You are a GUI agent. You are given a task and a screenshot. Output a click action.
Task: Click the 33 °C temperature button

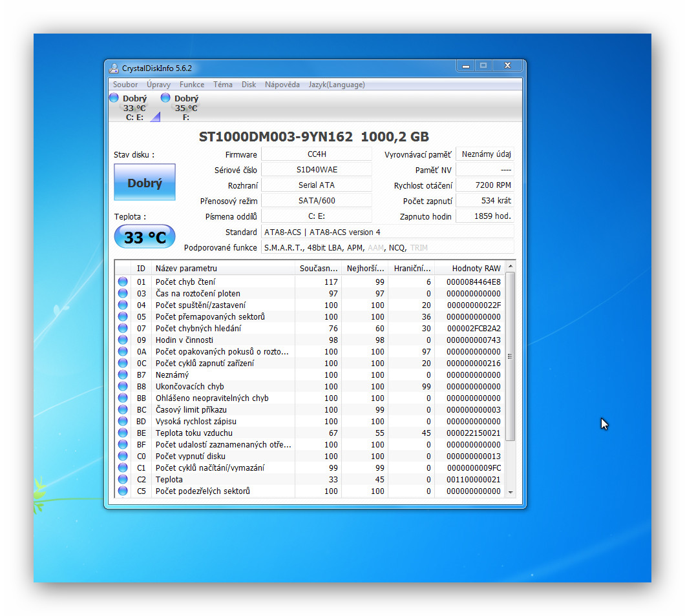point(145,237)
